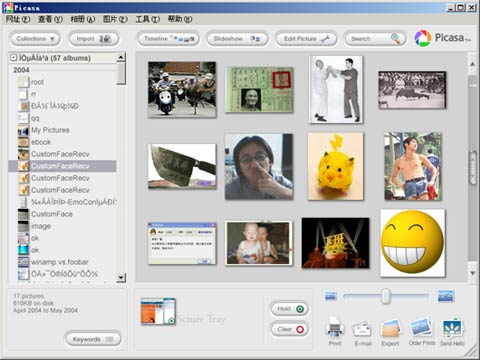Open the Collections dropdown
This screenshot has height=360, width=480.
tap(35, 39)
